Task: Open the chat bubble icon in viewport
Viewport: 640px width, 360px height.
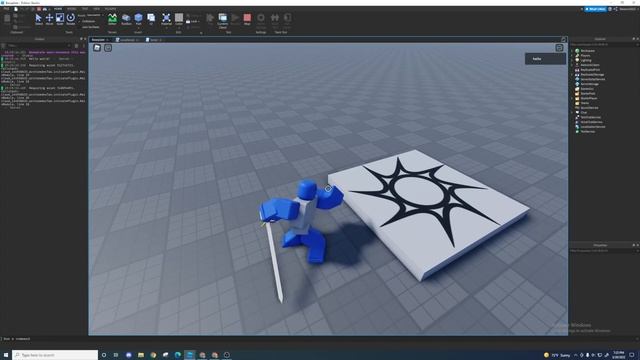Action: coord(108,48)
